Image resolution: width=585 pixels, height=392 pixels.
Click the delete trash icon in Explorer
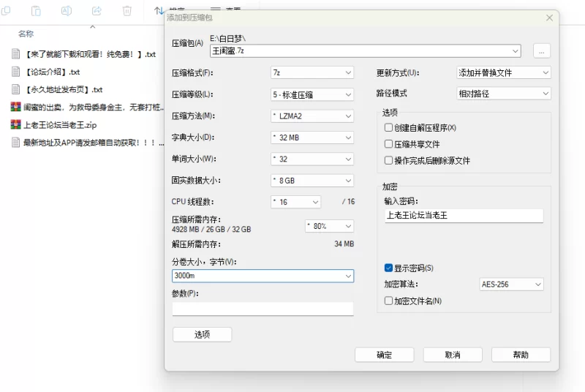[127, 11]
